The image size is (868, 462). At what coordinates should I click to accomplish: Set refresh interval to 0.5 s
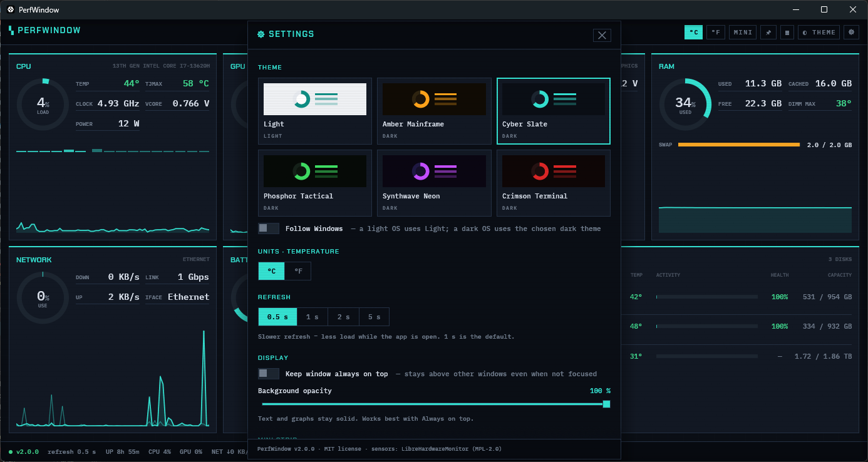pyautogui.click(x=277, y=317)
